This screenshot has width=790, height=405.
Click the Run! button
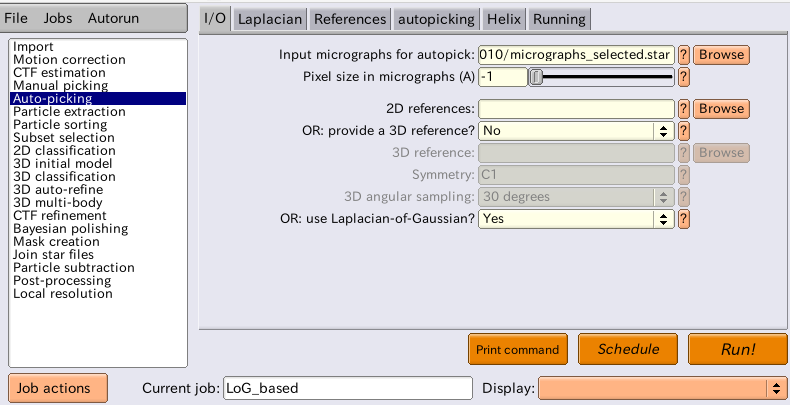[738, 349]
